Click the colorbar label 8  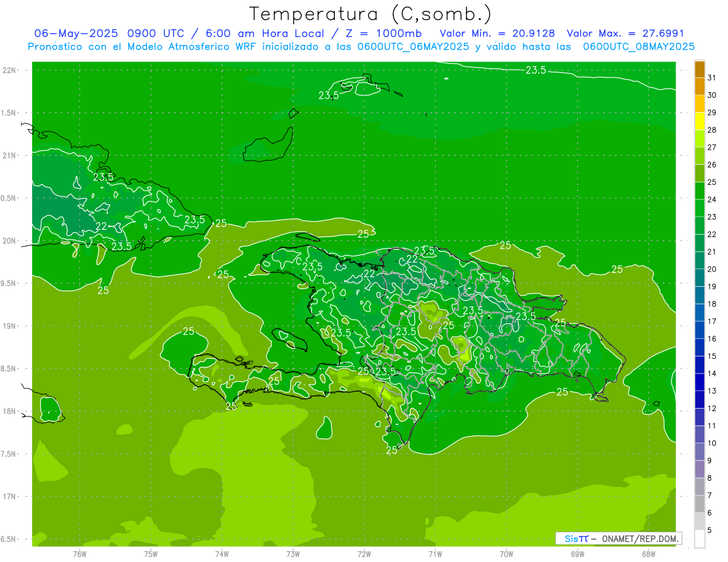[710, 478]
